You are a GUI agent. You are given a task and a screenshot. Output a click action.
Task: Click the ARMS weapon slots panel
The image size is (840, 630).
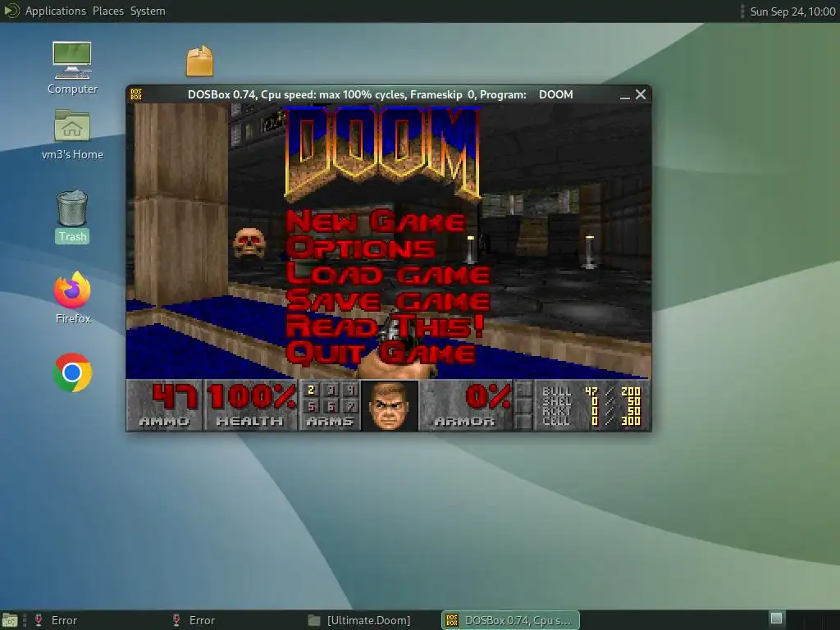tap(330, 405)
